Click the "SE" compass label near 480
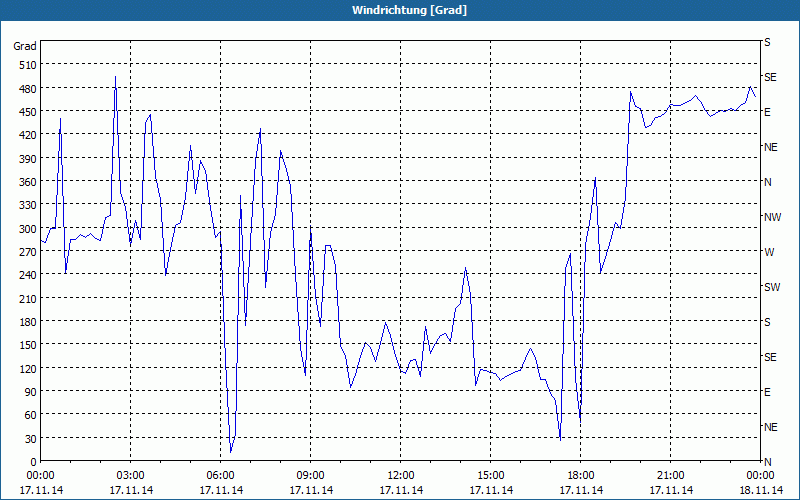This screenshot has width=800, height=500. tap(770, 77)
